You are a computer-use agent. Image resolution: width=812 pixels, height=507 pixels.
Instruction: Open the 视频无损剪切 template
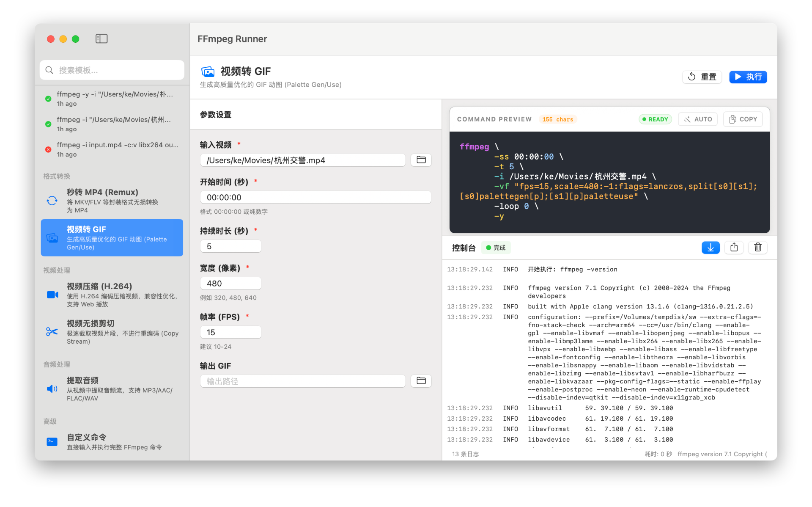112,332
